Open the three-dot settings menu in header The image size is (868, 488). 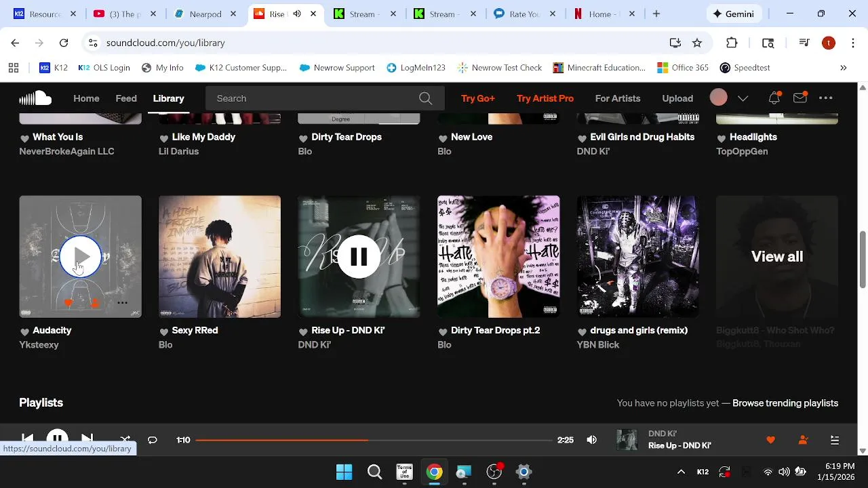pos(825,98)
